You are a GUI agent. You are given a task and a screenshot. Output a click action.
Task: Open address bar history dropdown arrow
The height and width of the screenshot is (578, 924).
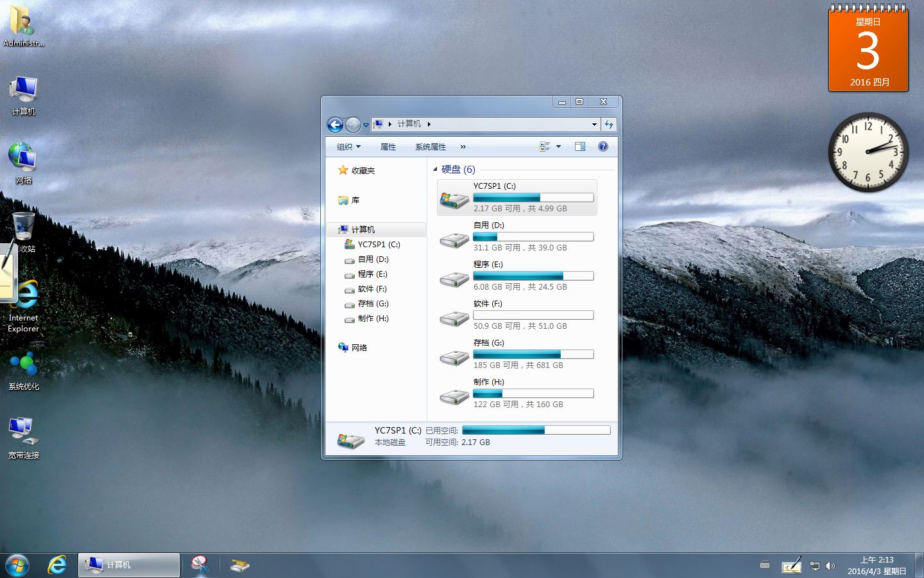point(594,124)
